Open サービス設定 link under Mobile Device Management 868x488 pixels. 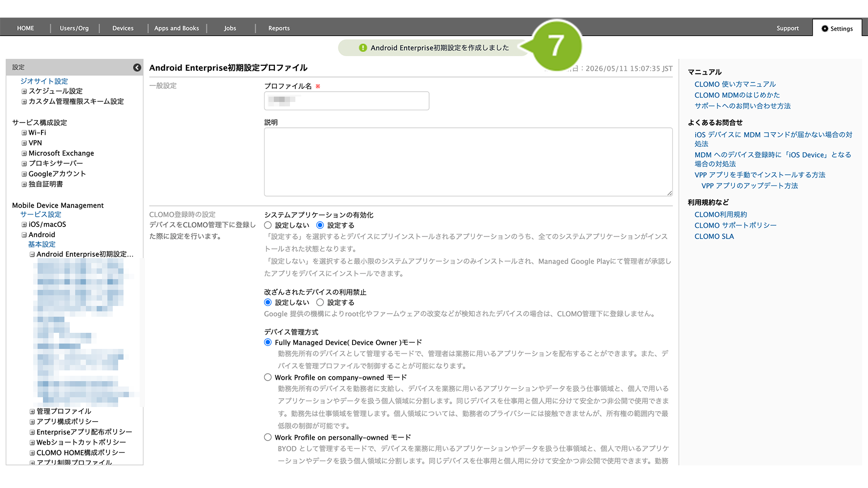41,214
